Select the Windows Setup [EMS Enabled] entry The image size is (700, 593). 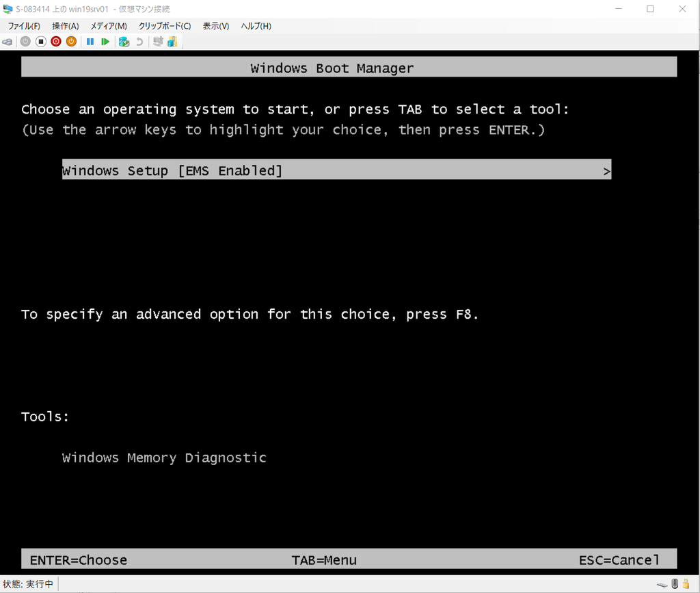(336, 170)
